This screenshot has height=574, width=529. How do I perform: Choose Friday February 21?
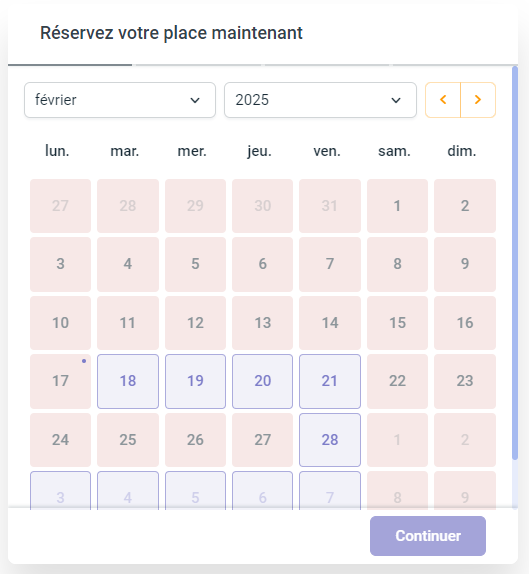(330, 381)
